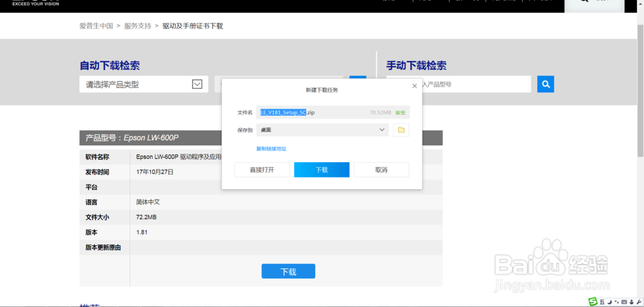
Task: Open the 请选择产品类型 dropdown
Action: tap(144, 84)
